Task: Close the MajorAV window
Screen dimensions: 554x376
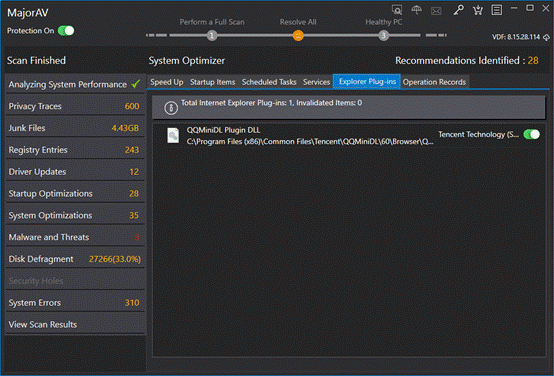Action: click(546, 8)
